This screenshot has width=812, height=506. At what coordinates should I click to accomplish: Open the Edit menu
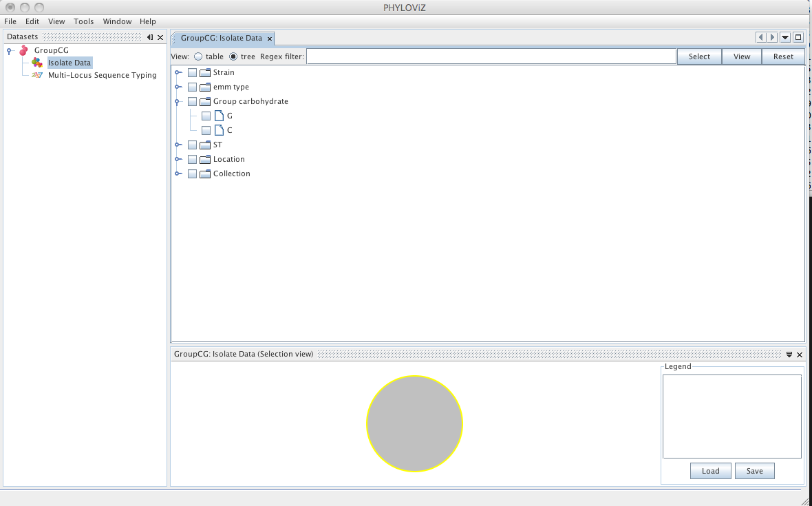click(x=32, y=21)
